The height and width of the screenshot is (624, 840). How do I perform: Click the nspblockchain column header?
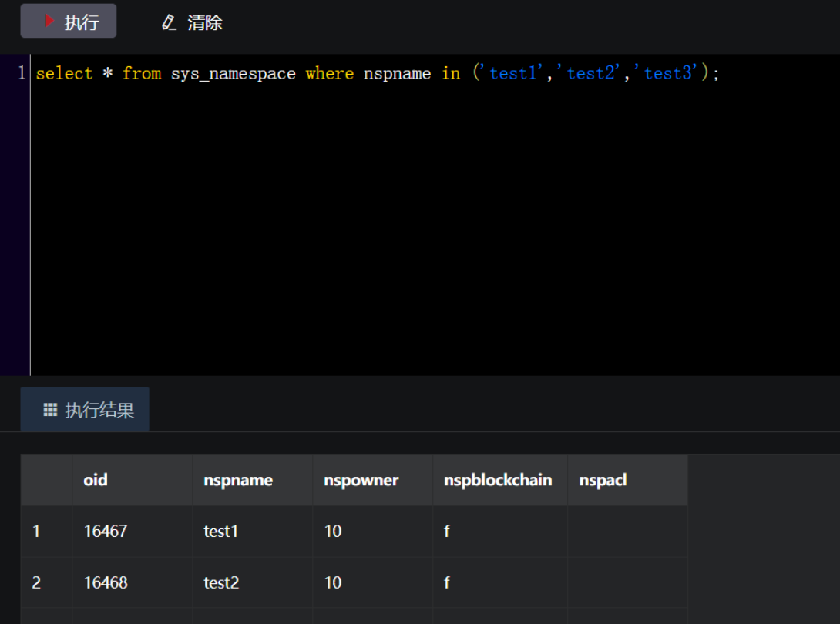[x=498, y=480]
